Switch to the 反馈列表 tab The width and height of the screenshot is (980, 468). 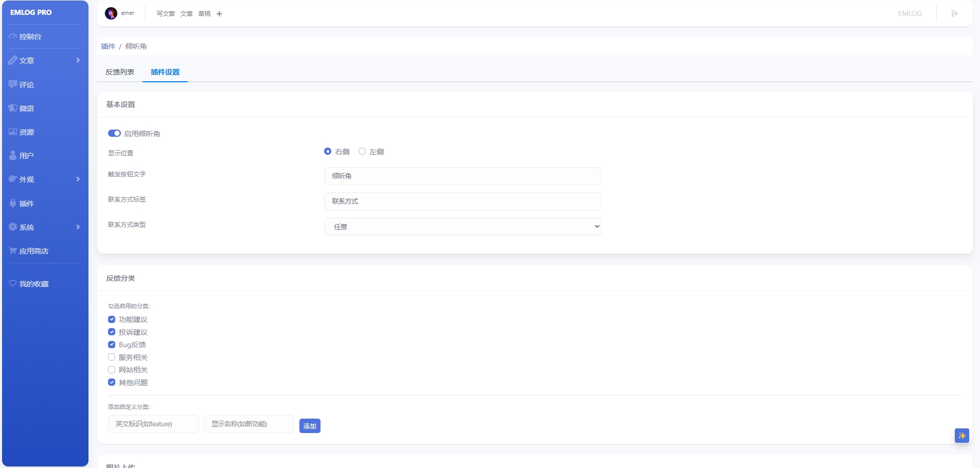120,72
